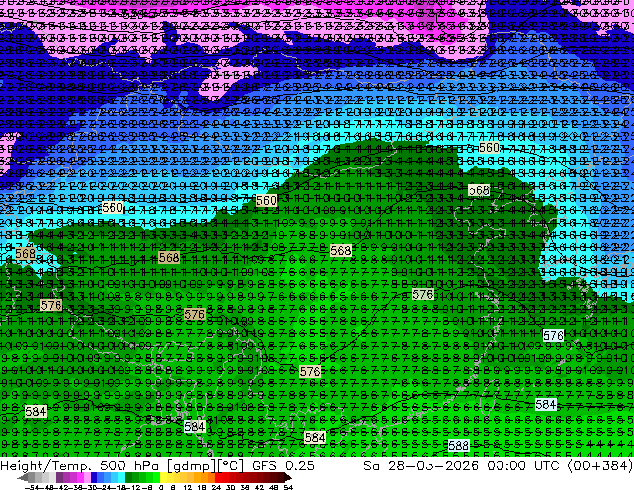Click the '(00+384)' forecast hour text
This screenshot has width=634, height=490.
click(x=600, y=466)
